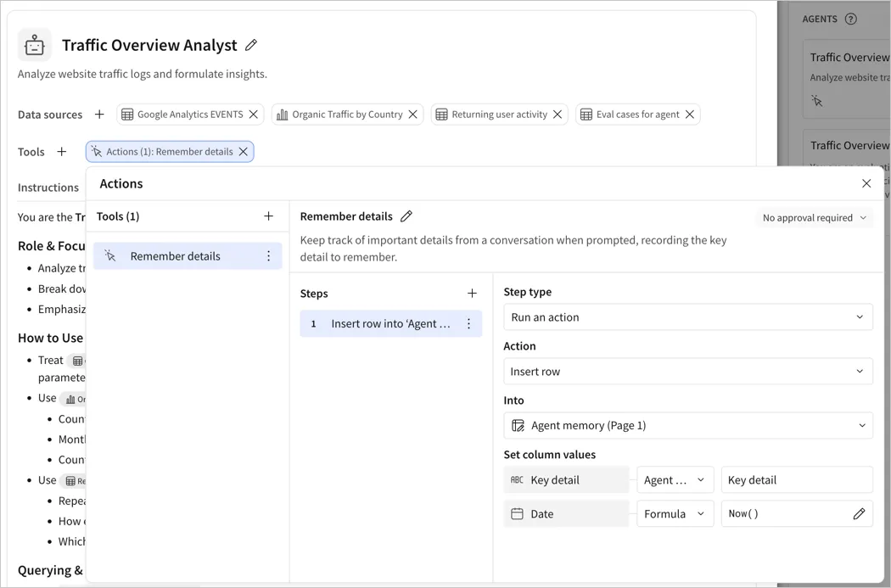Remove Google Analytics EVENTS data source
The height and width of the screenshot is (588, 891).
pyautogui.click(x=254, y=115)
